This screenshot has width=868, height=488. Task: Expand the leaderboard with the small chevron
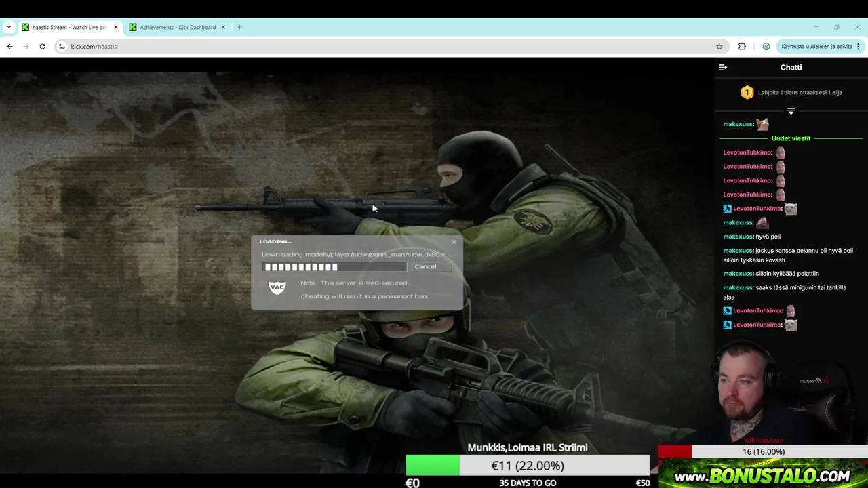pyautogui.click(x=791, y=110)
